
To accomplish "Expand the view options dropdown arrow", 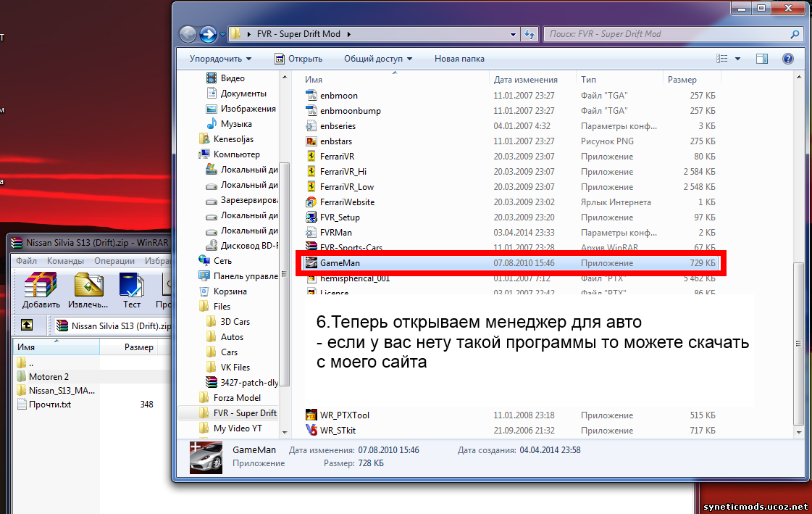I will tap(738, 59).
